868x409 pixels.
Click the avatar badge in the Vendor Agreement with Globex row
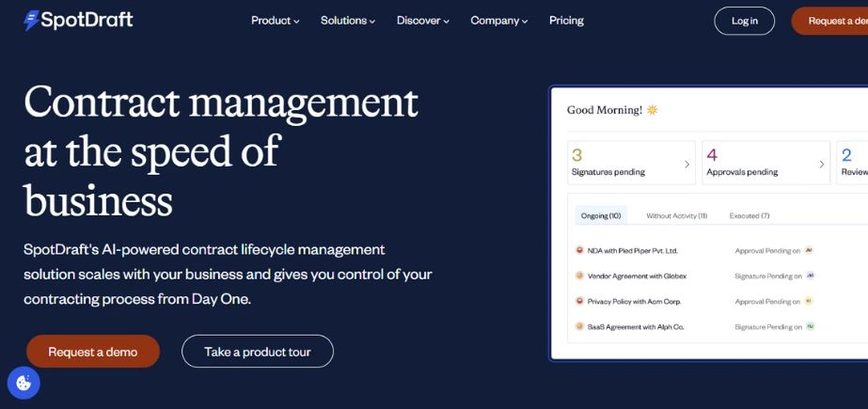[811, 275]
